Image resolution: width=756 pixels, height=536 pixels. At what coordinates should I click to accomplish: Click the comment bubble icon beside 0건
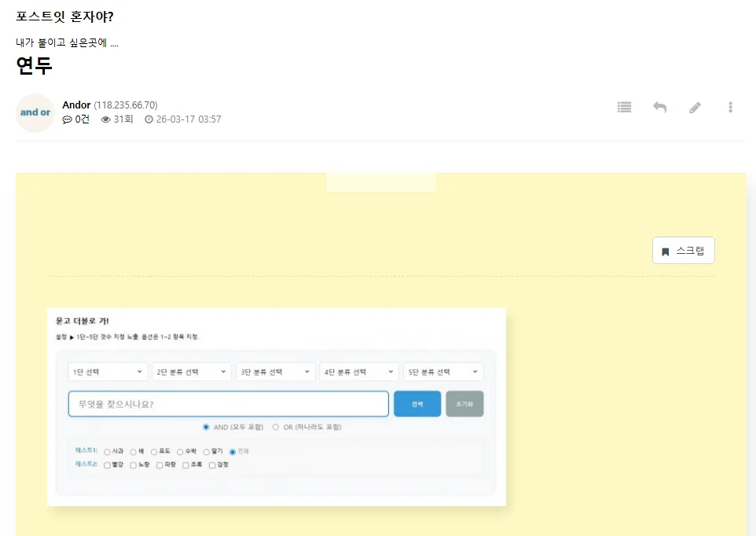[x=67, y=119]
